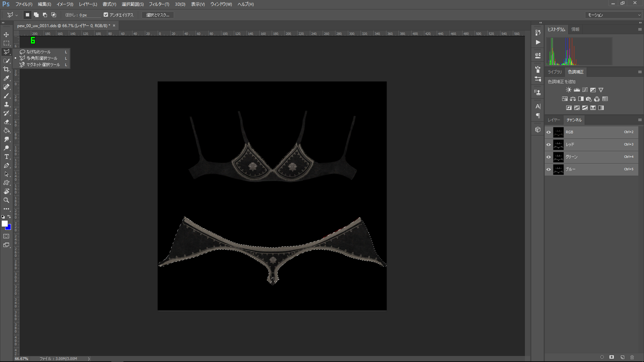
Task: Choose マグネット選択ツール from flyout
Action: point(43,65)
